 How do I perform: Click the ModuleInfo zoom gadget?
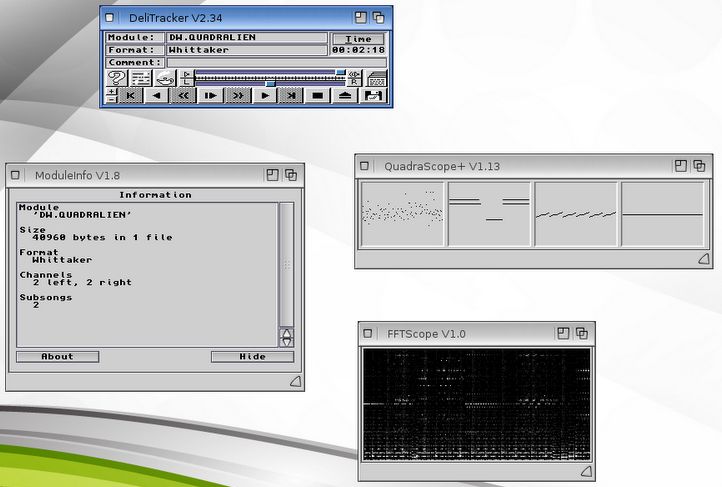[272, 175]
